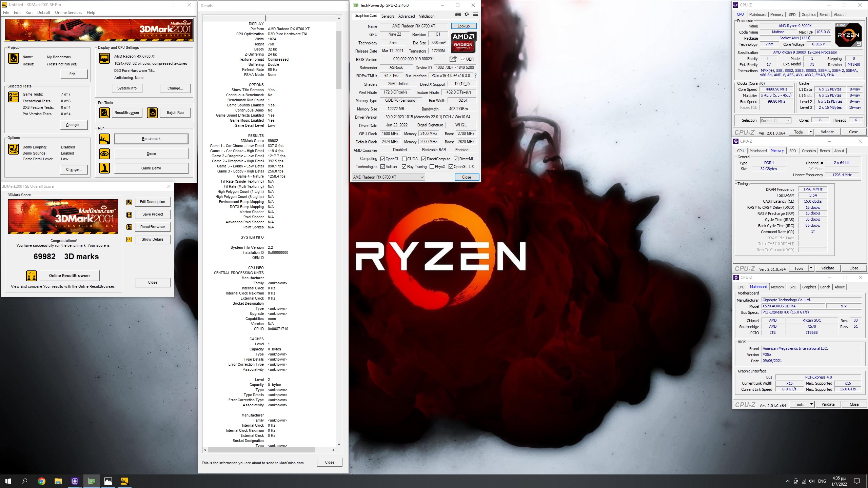Image resolution: width=868 pixels, height=488 pixels.
Task: Click the BIOS Version share/export icon
Action: (453, 59)
